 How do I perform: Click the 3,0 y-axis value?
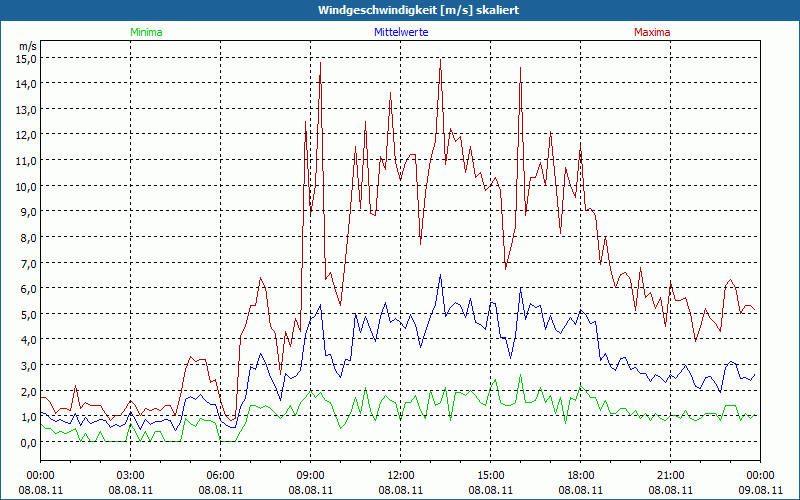29,366
